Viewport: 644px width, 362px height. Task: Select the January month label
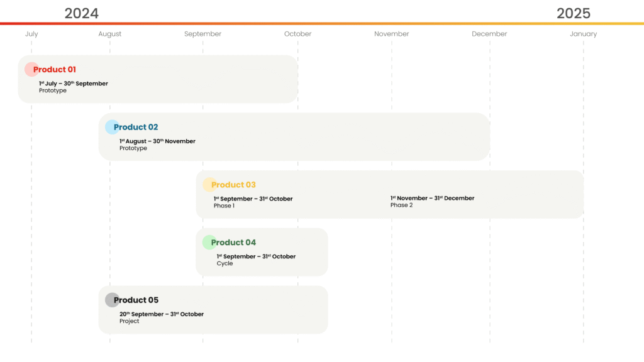coord(583,34)
